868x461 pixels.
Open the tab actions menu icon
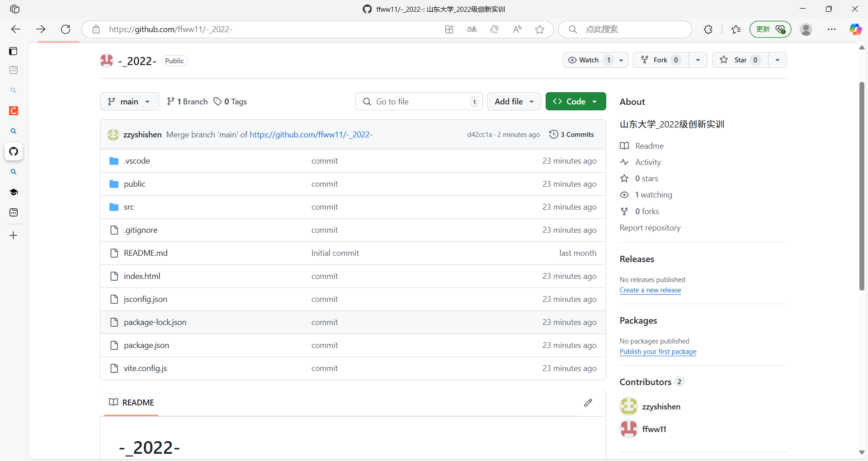click(14, 51)
